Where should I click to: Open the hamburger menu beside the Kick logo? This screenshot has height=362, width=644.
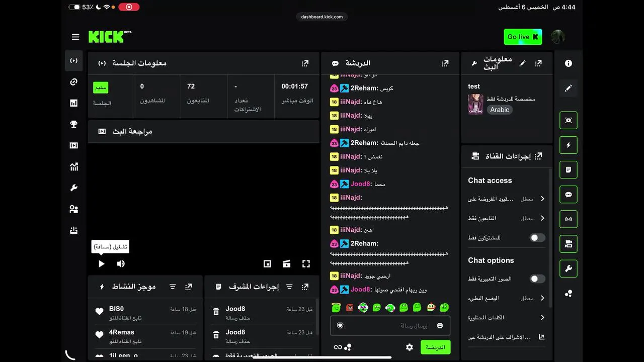point(75,37)
